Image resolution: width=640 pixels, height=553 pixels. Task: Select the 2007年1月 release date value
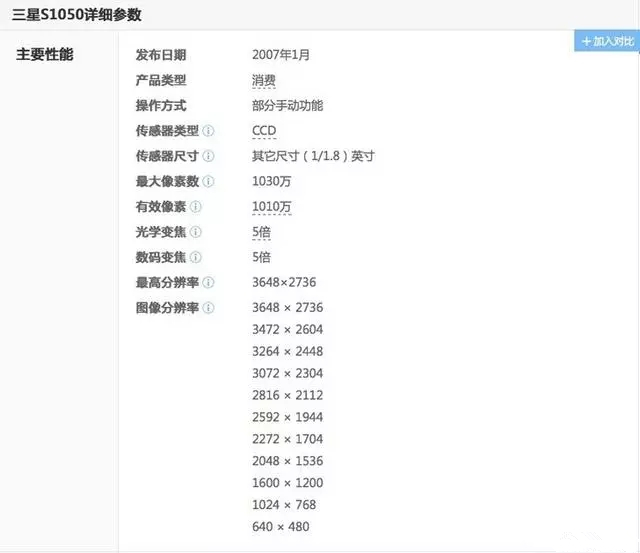[x=281, y=55]
